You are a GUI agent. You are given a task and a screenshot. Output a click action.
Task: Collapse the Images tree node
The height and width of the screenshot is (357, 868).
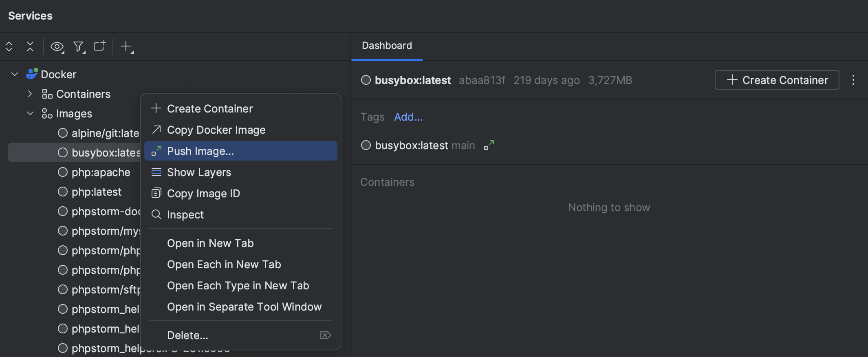[30, 113]
